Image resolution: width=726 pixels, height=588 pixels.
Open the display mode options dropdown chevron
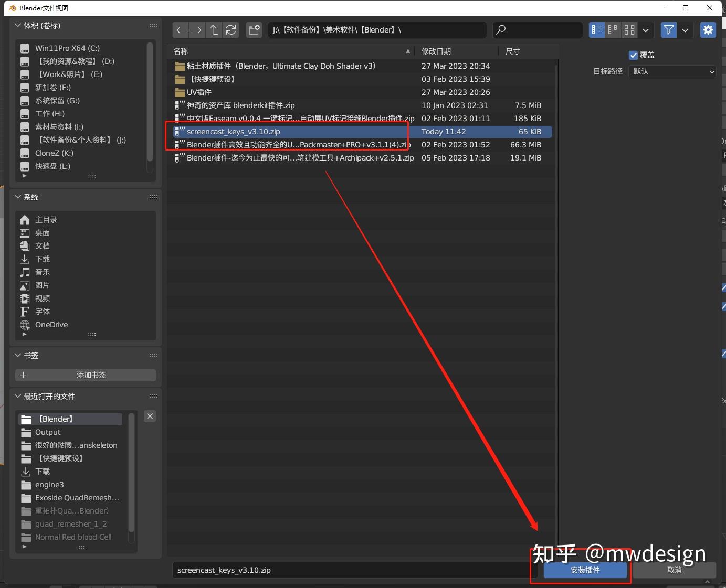tap(646, 30)
